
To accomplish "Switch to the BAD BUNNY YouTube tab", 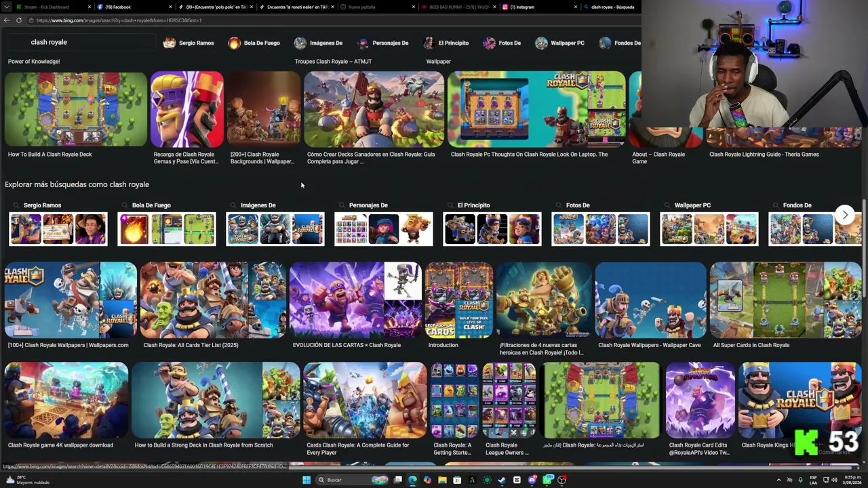I will (458, 7).
